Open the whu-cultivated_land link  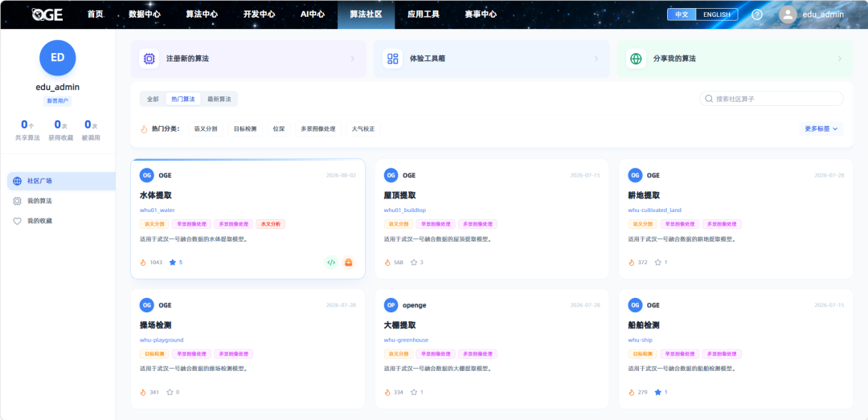655,210
